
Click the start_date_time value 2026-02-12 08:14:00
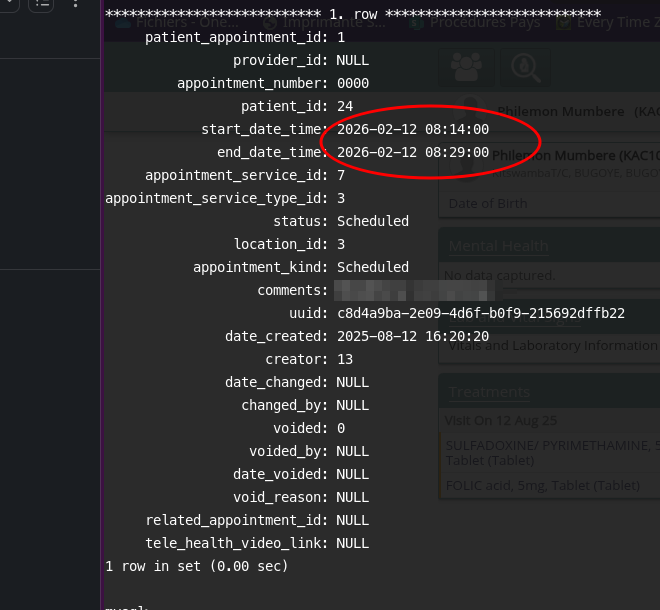412,129
